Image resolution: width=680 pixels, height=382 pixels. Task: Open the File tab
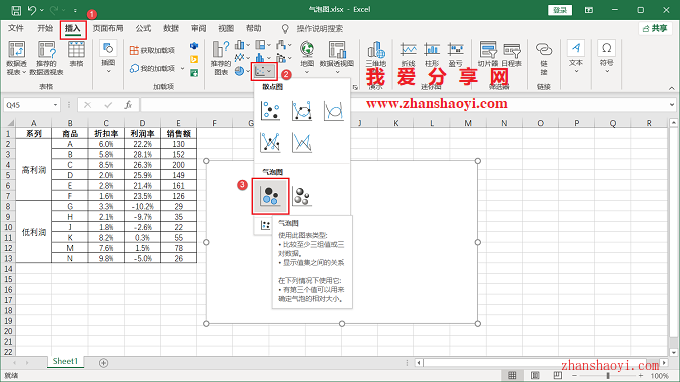point(16,29)
